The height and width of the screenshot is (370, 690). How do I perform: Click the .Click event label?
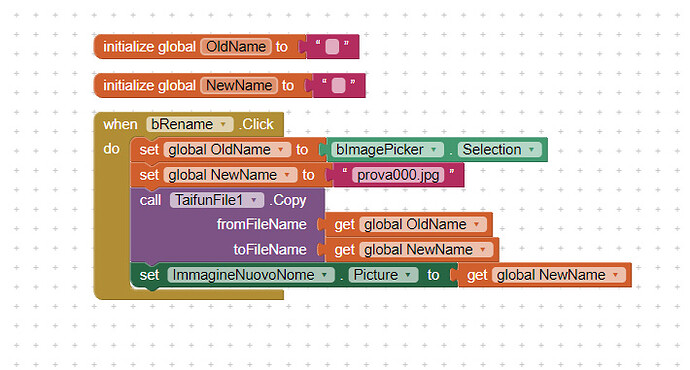tap(257, 125)
